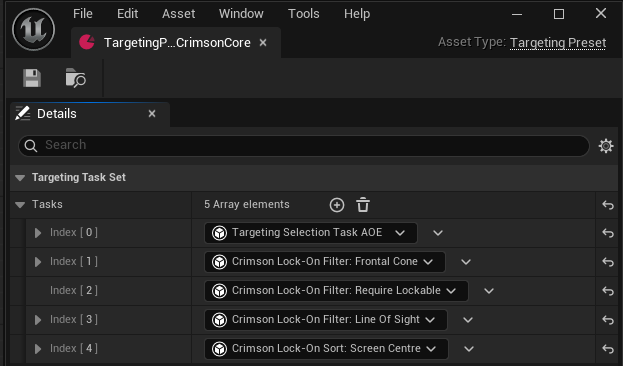
Task: Click the 'Index [ 2 ]' label
Action: tap(74, 290)
